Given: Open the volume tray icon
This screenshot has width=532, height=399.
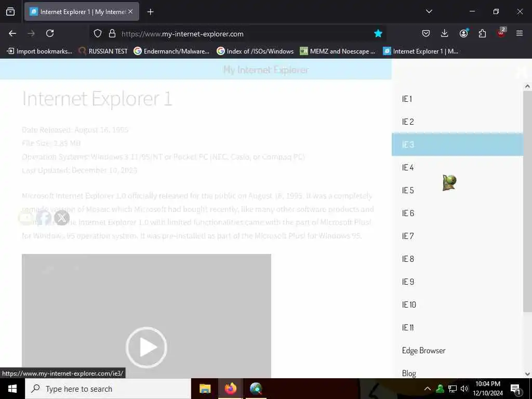Looking at the screenshot, I should point(464,389).
